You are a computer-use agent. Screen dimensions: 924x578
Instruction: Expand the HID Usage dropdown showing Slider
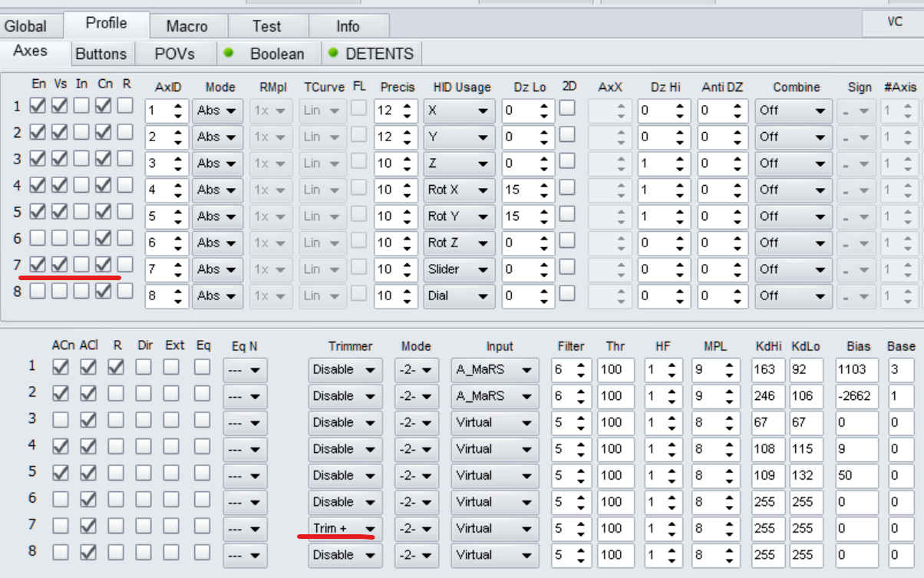[x=458, y=269]
